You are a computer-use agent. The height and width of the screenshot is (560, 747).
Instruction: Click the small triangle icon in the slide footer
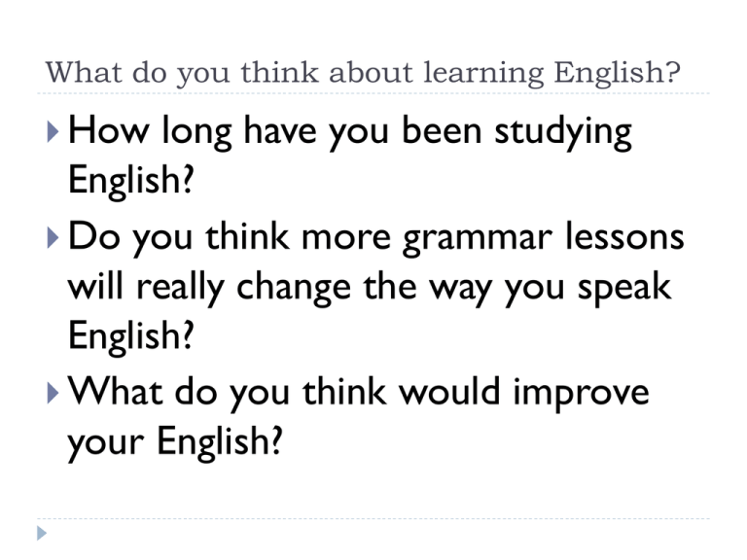click(x=42, y=533)
